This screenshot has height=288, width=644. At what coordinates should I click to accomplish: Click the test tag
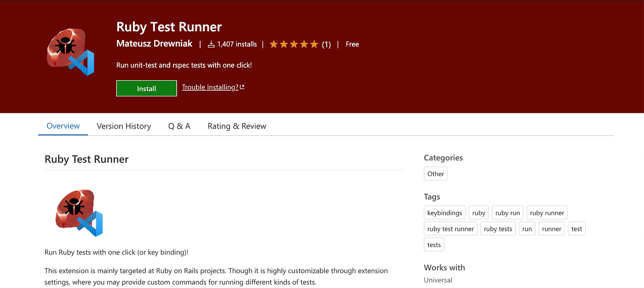point(577,229)
